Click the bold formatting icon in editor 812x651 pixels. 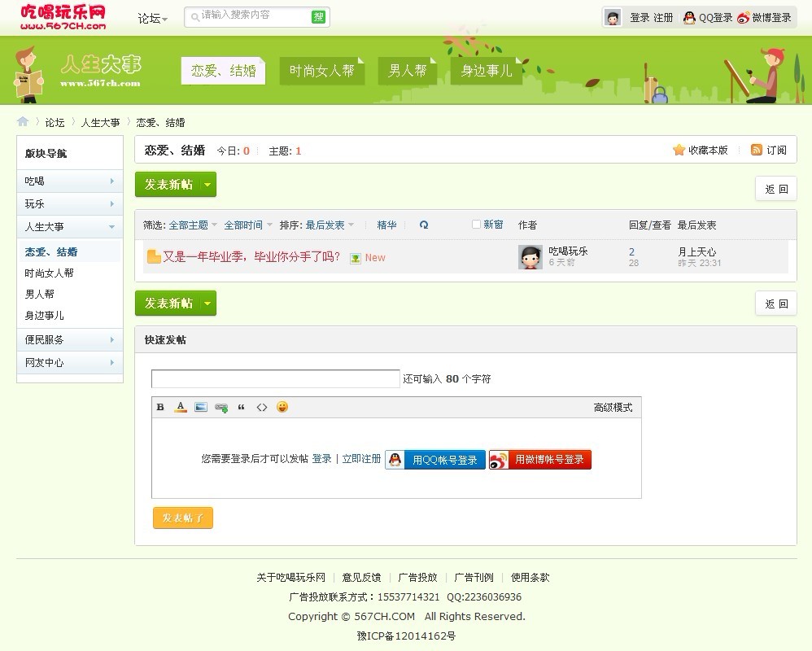pyautogui.click(x=160, y=407)
